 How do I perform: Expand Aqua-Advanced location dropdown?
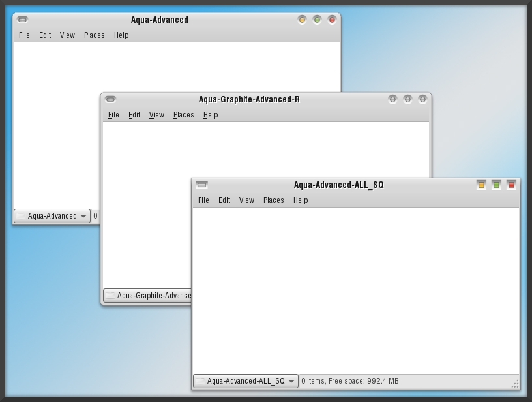pyautogui.click(x=52, y=216)
